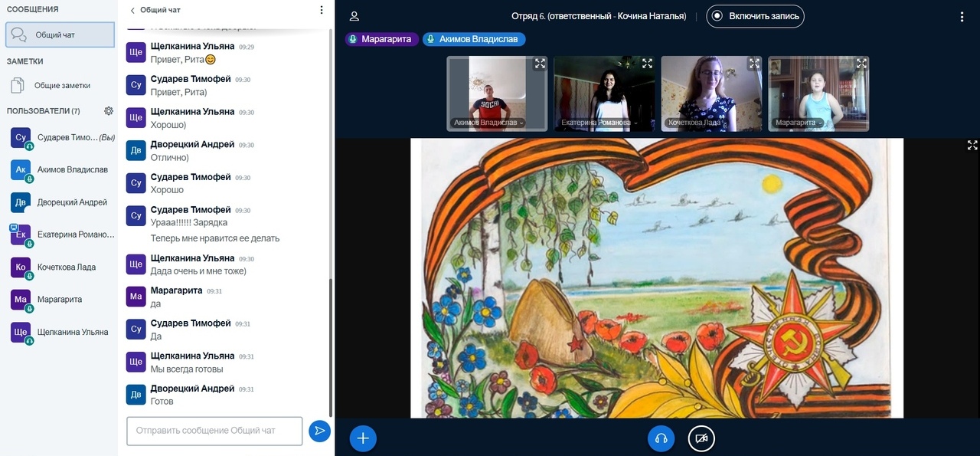Click Сударев avatar beside "Хорошо" message

tap(136, 182)
